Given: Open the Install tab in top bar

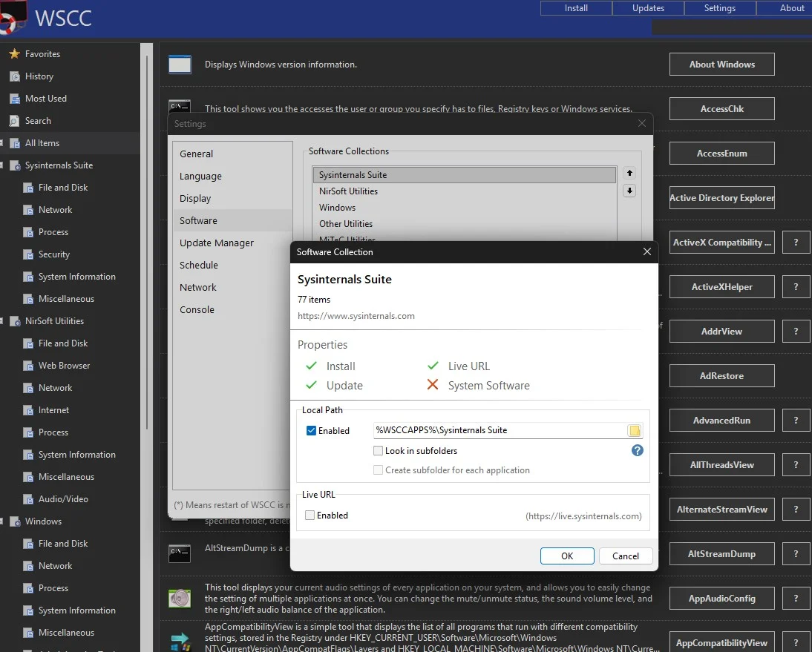Looking at the screenshot, I should point(576,7).
